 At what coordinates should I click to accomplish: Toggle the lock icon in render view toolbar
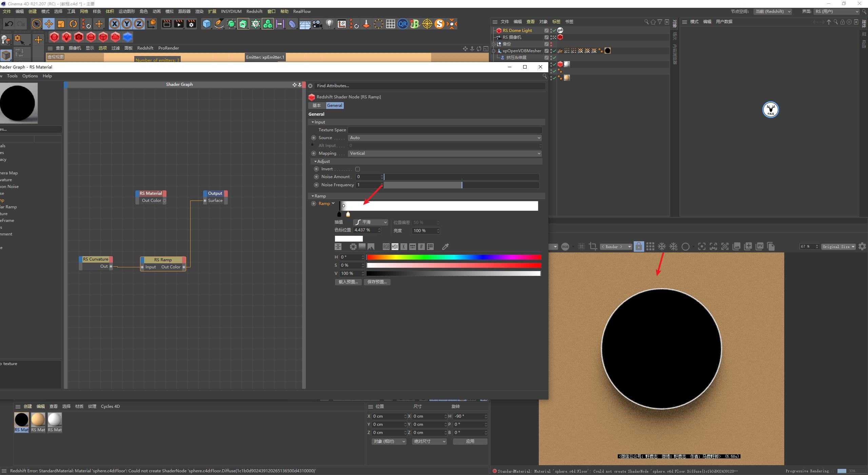click(639, 246)
